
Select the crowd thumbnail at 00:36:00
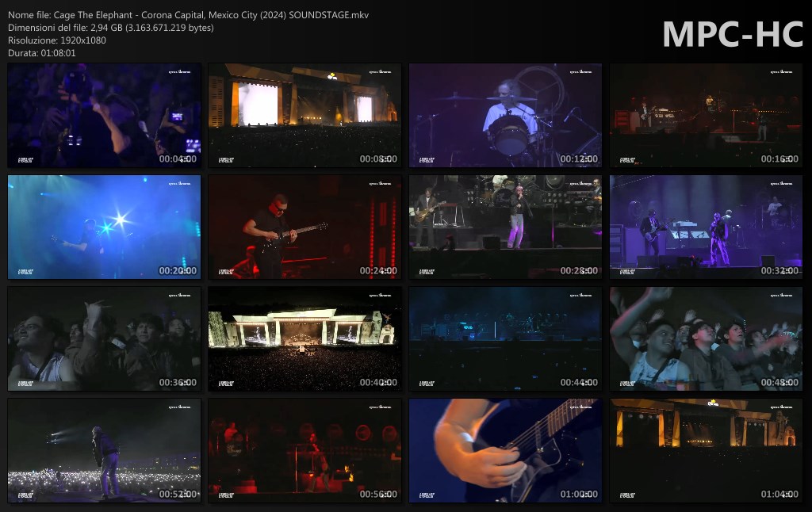point(104,339)
